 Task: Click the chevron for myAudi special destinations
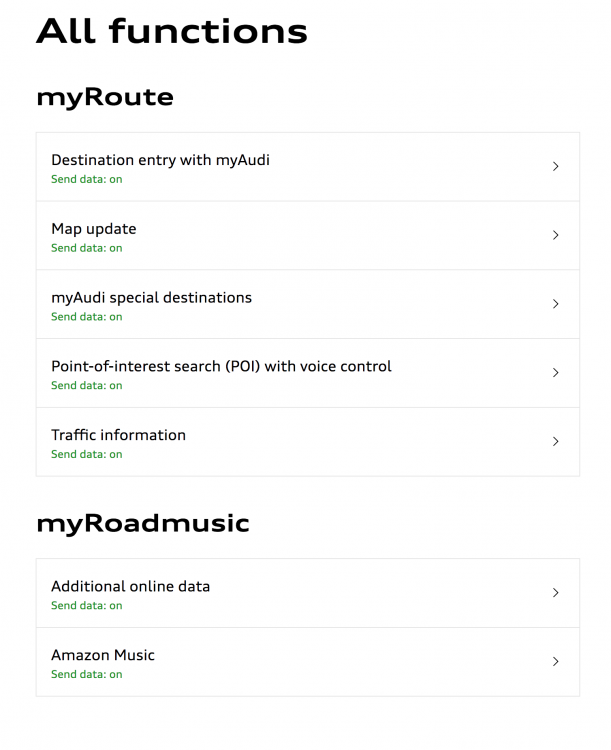pyautogui.click(x=556, y=304)
